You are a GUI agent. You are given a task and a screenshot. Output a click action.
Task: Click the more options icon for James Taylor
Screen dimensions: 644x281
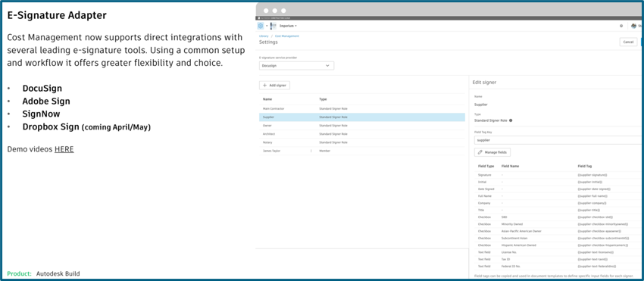(x=311, y=151)
